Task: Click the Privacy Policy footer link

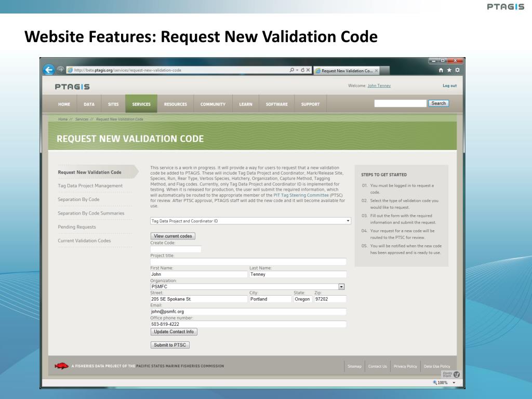Action: [405, 366]
